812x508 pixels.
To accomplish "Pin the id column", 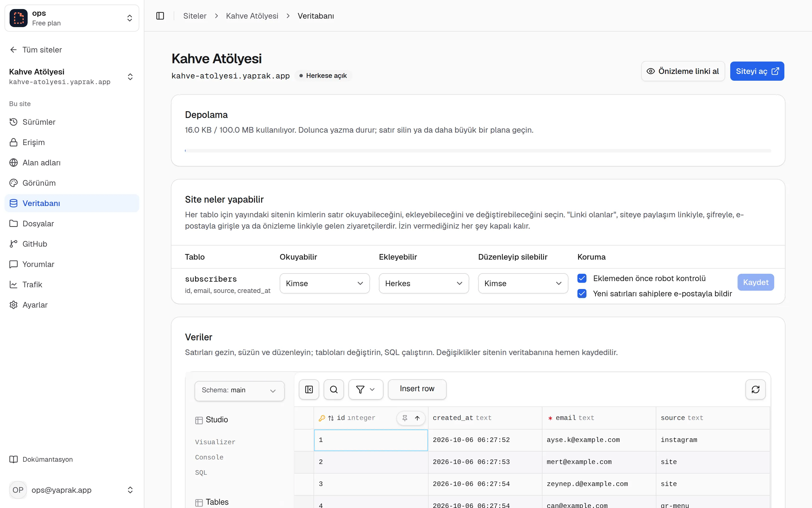I will click(x=405, y=418).
